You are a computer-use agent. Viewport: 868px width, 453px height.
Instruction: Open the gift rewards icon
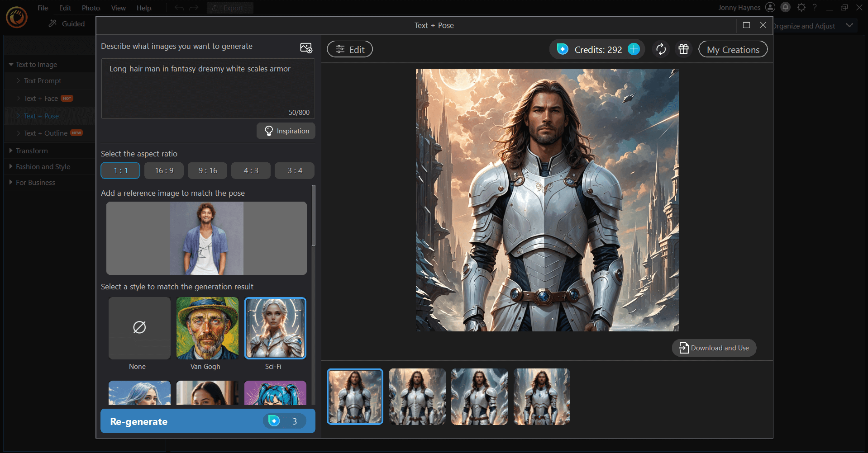click(683, 49)
